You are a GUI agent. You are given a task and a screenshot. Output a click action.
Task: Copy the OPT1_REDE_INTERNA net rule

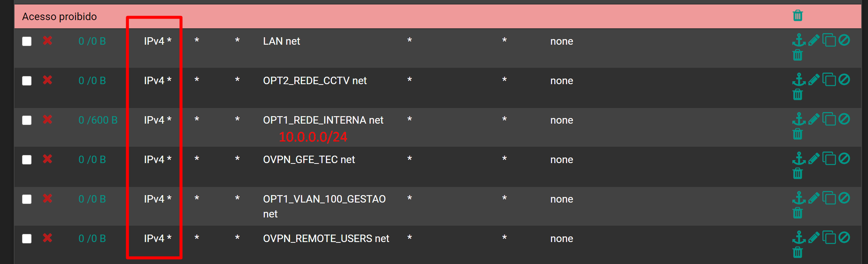click(x=829, y=119)
